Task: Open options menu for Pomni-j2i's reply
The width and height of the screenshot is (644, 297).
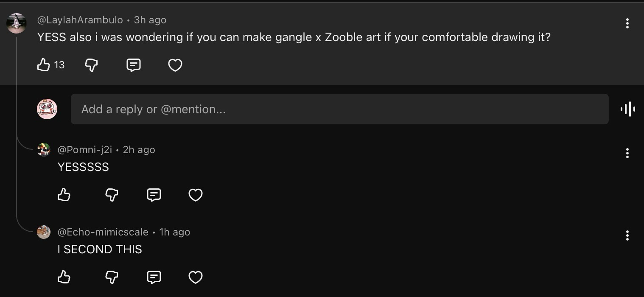Action: click(x=627, y=153)
